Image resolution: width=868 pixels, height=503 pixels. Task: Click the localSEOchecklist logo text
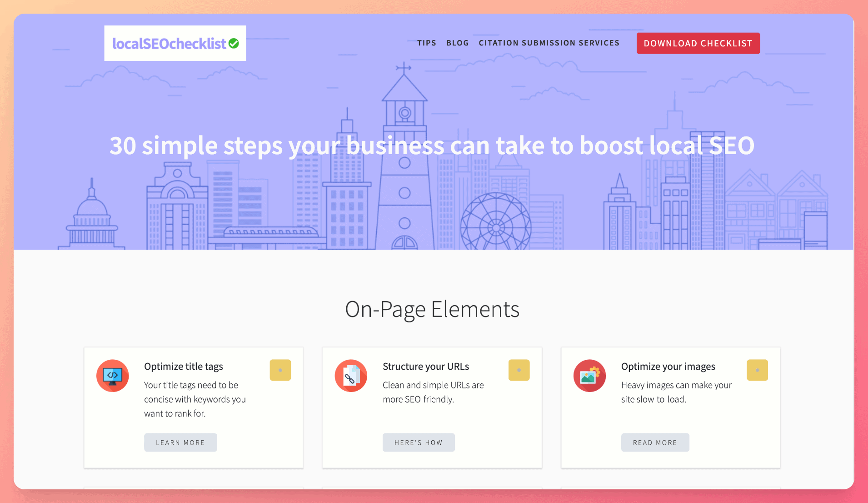click(169, 44)
